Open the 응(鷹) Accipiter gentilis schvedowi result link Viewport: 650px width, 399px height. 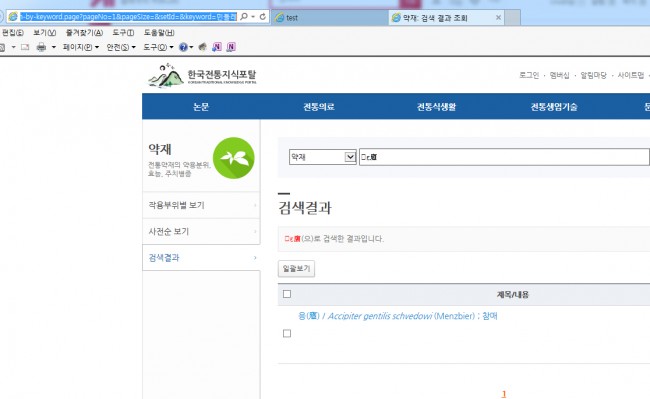[398, 316]
